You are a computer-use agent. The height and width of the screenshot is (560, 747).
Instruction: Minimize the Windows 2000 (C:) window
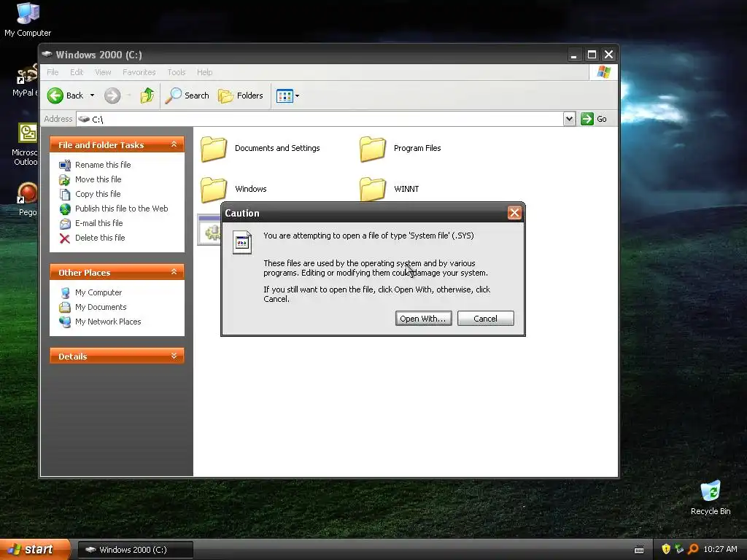pos(574,55)
